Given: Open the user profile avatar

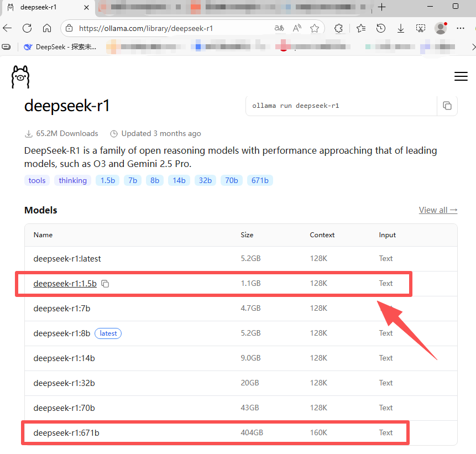Looking at the screenshot, I should point(441,28).
